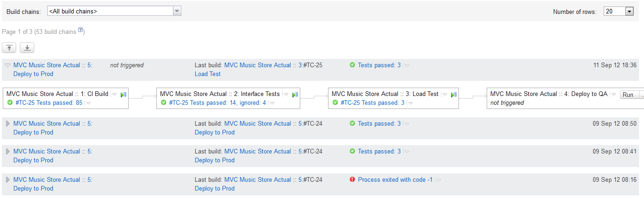Open MVC Music Store Actual :: 3:#TC-25 last build link
The height and width of the screenshot is (198, 644).
coord(273,65)
